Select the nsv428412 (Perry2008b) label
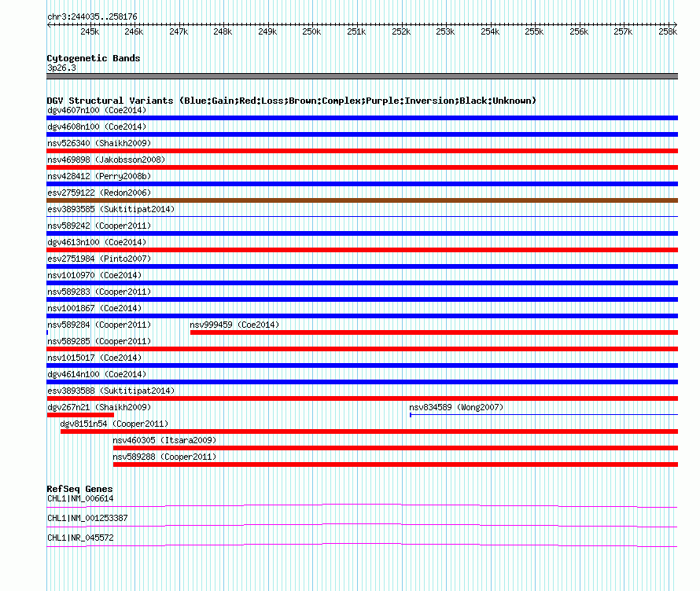The height and width of the screenshot is (591, 700). coord(99,176)
